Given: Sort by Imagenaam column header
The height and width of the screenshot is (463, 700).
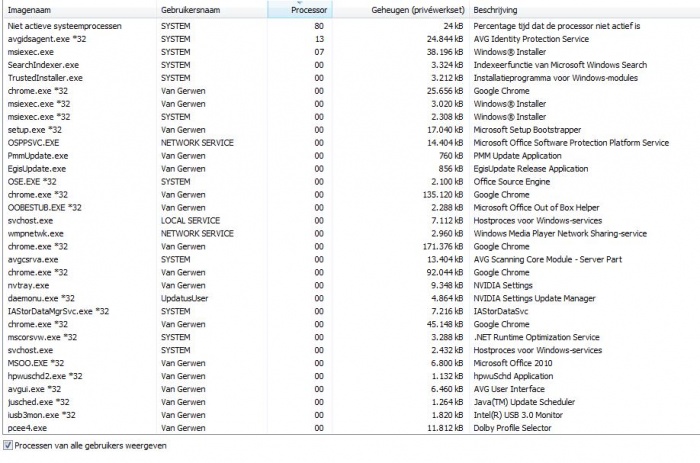Looking at the screenshot, I should pyautogui.click(x=79, y=10).
